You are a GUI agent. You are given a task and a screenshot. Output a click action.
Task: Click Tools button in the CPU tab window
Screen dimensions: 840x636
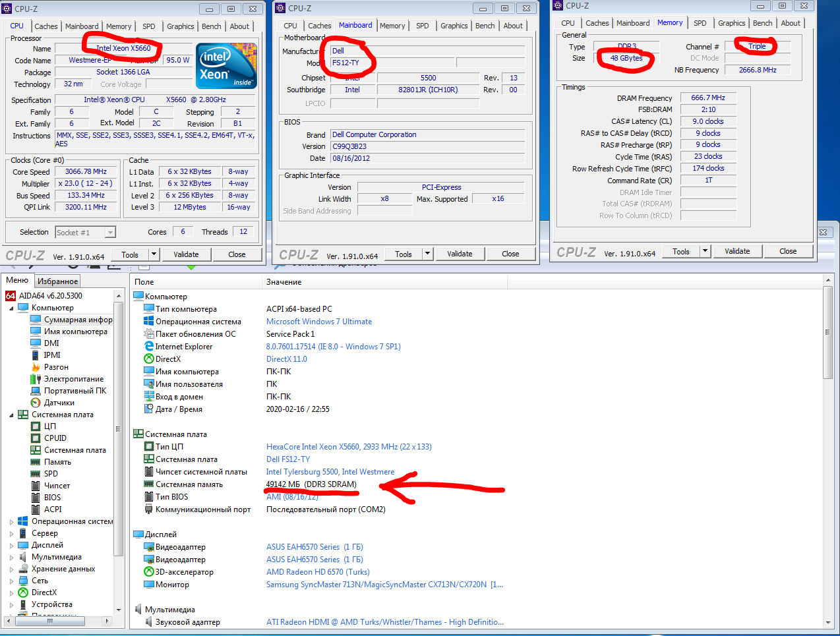(x=130, y=254)
